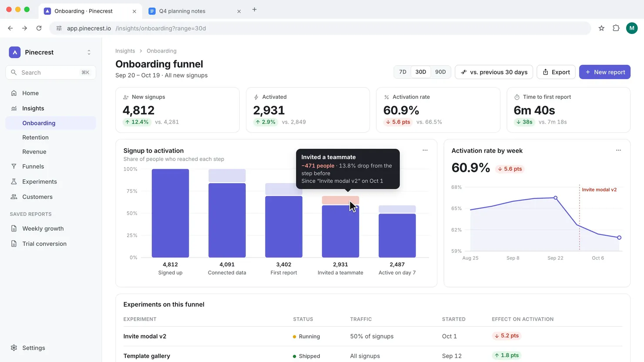Open the Trial conversion saved report
The height and width of the screenshot is (362, 644).
51,244
